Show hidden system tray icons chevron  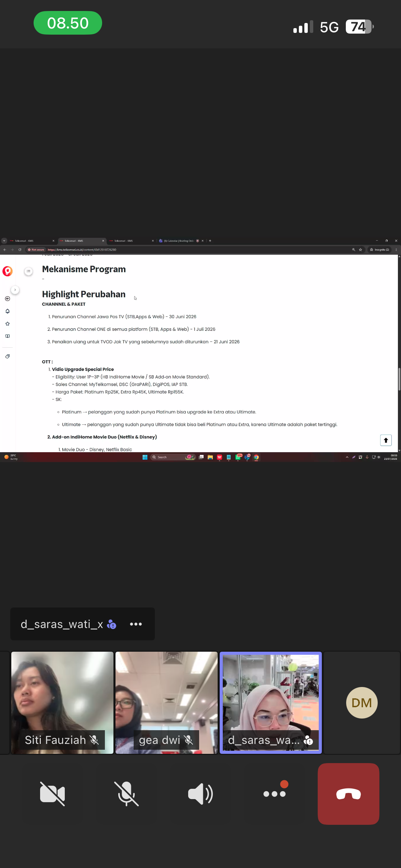point(347,457)
